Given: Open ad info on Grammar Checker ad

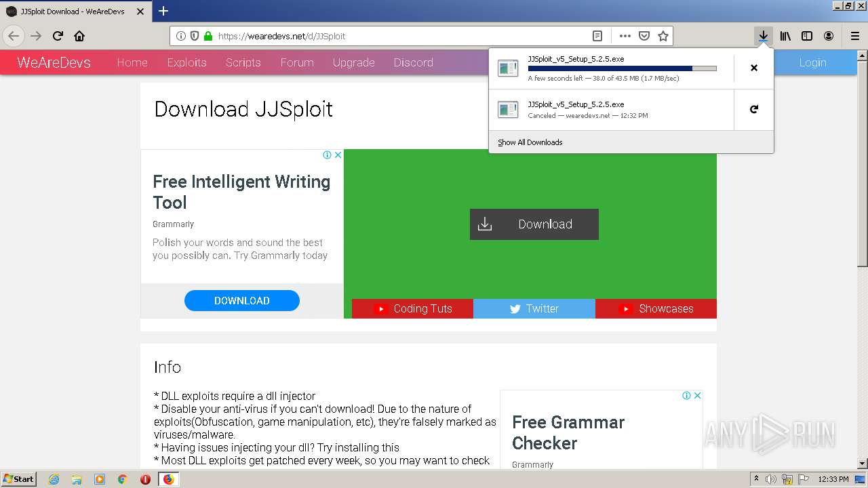Looking at the screenshot, I should point(686,395).
